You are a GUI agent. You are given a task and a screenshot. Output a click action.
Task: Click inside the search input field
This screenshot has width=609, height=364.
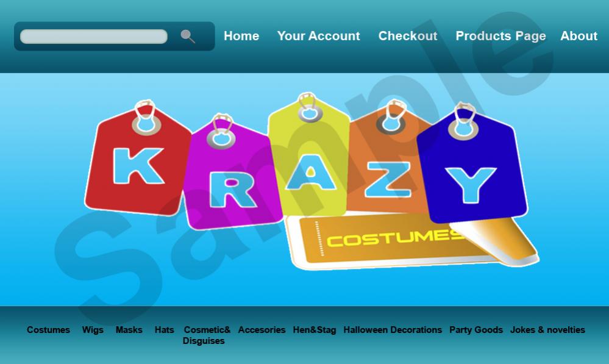pos(94,37)
